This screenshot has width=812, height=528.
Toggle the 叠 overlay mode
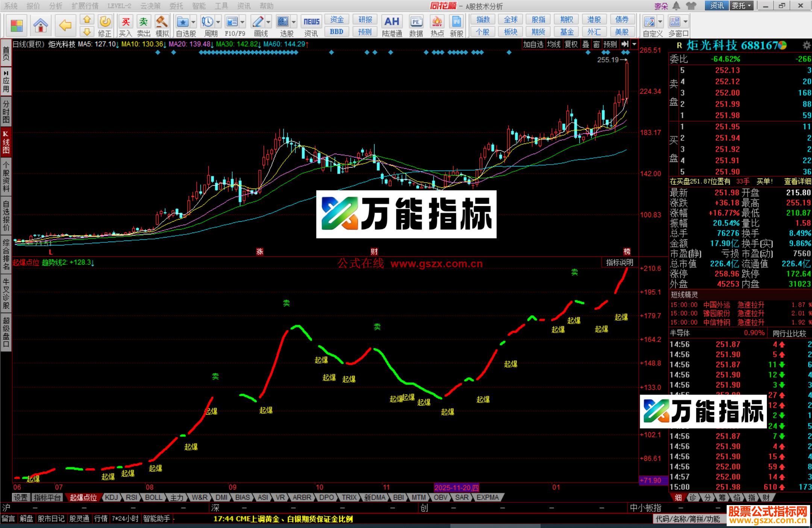point(586,44)
